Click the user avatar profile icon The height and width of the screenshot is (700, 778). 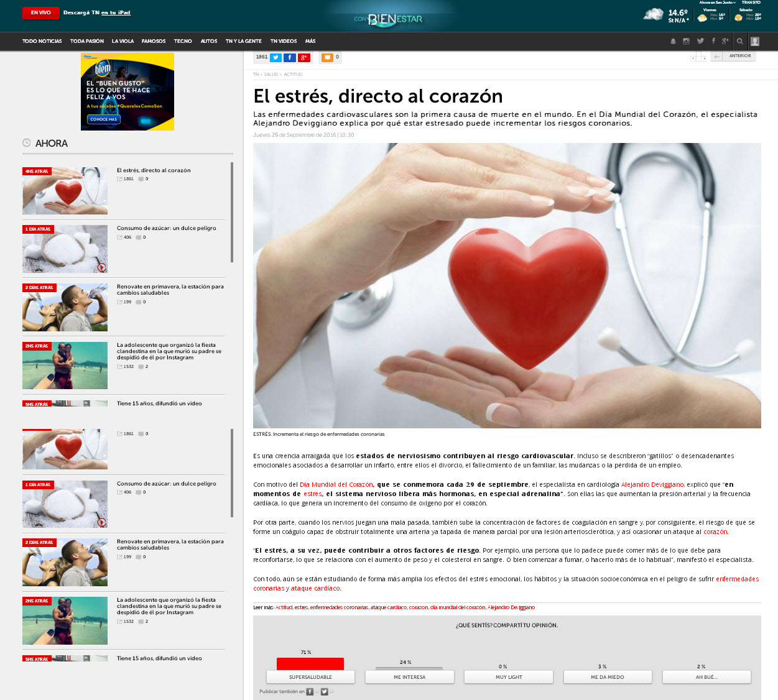[x=755, y=42]
